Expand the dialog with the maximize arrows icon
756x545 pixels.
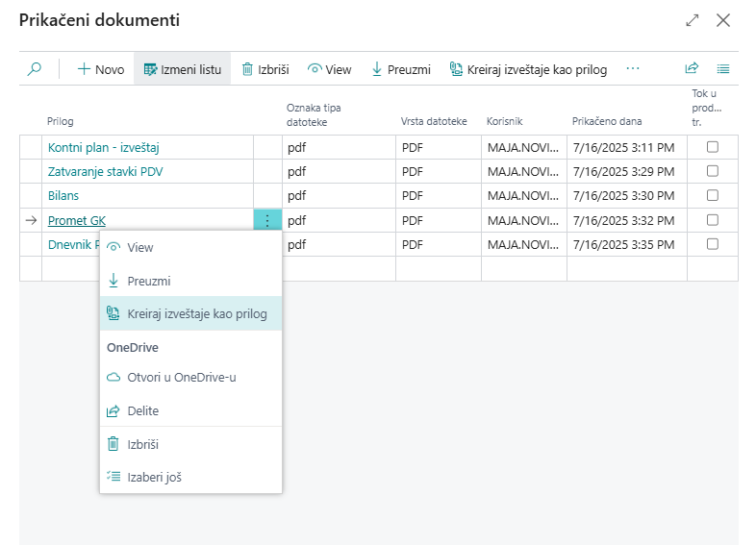[x=692, y=20]
